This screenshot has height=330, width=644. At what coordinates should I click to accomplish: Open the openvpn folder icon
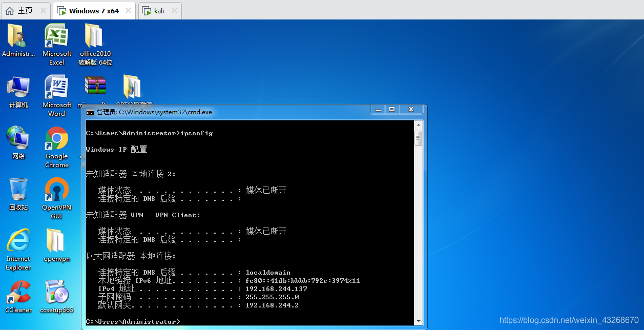[x=56, y=241]
